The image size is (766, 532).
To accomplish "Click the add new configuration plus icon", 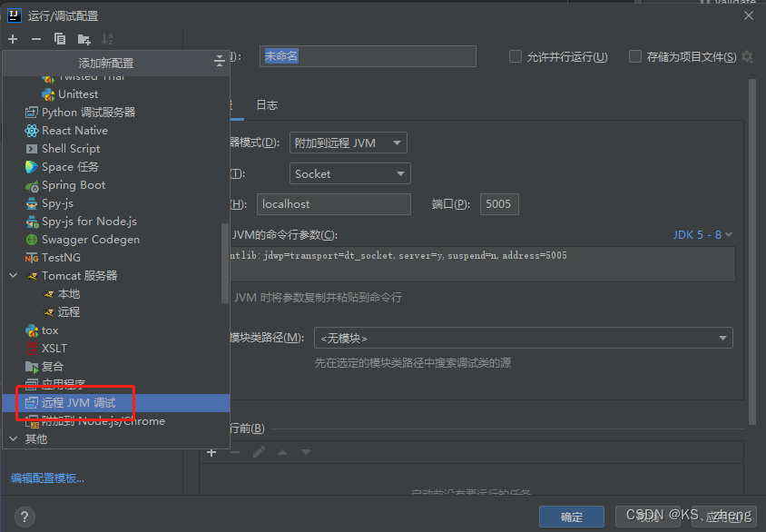I will pyautogui.click(x=13, y=38).
